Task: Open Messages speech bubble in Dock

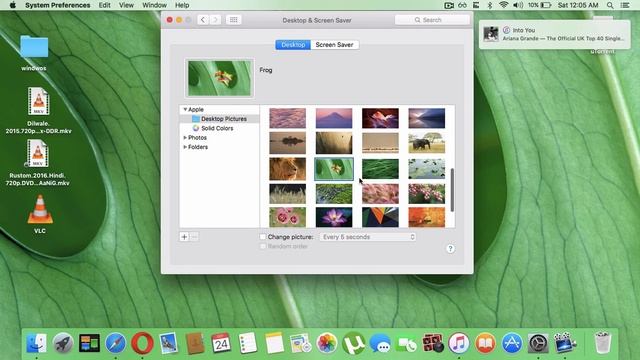Action: tap(380, 343)
